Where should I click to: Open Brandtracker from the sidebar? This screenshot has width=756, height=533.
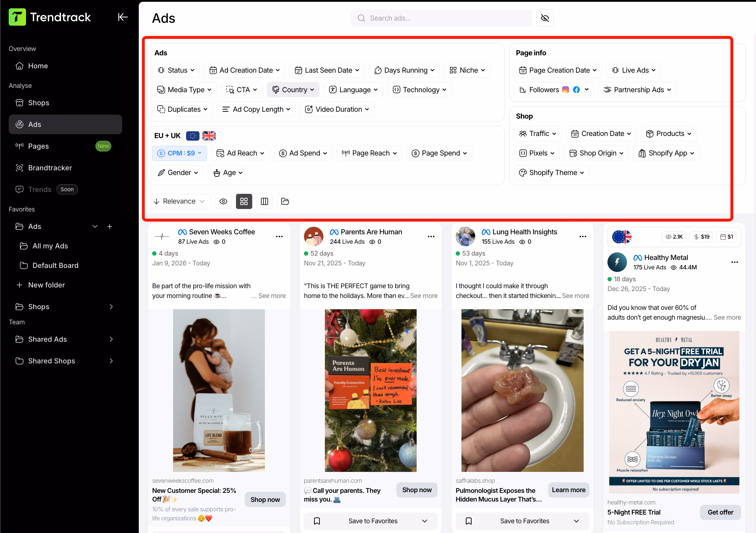(51, 167)
